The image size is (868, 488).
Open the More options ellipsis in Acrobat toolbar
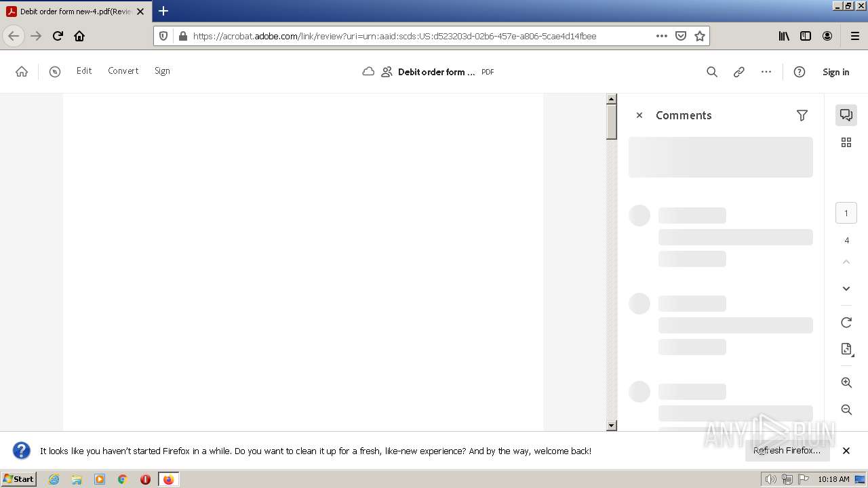click(766, 72)
